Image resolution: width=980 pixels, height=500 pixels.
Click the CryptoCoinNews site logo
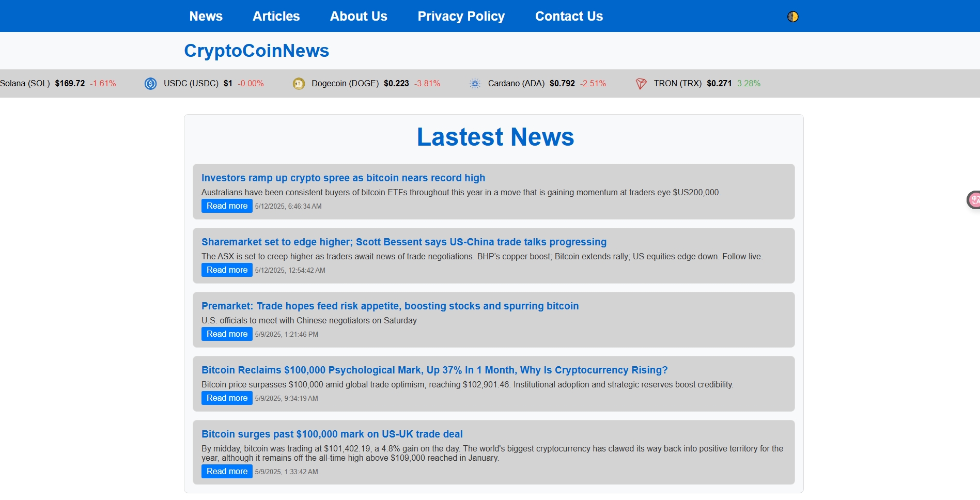256,51
